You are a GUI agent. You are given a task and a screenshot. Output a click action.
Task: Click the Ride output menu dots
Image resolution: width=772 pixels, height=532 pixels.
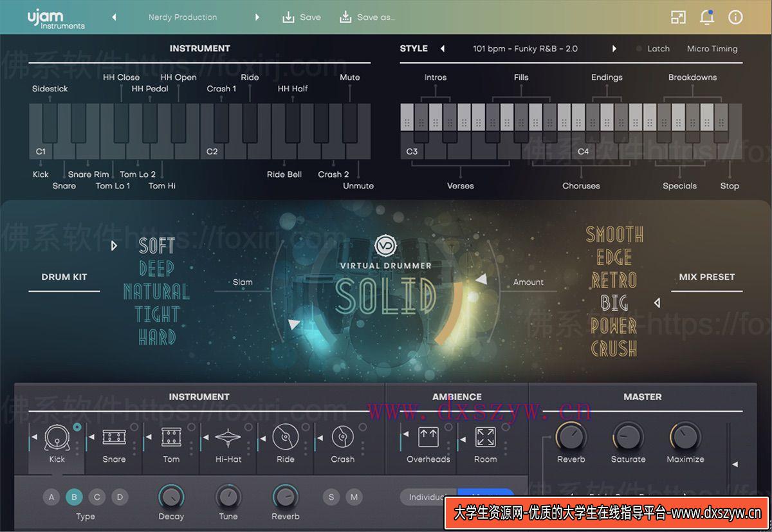pos(306,448)
